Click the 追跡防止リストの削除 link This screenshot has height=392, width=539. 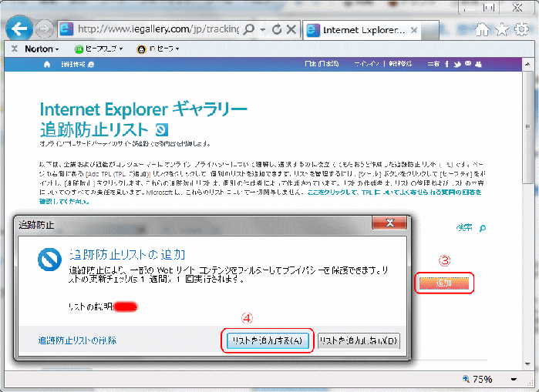point(77,340)
